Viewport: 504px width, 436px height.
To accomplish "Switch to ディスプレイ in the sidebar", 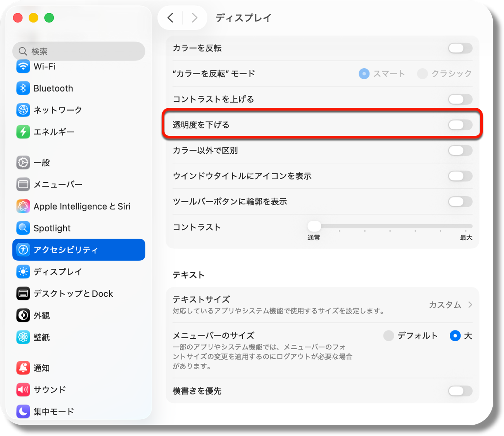I will (x=23, y=272).
